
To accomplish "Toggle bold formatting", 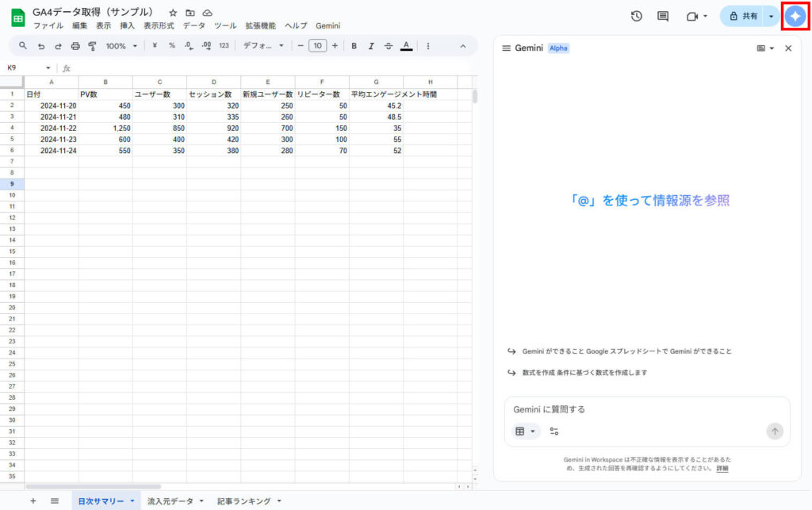I will tap(354, 45).
